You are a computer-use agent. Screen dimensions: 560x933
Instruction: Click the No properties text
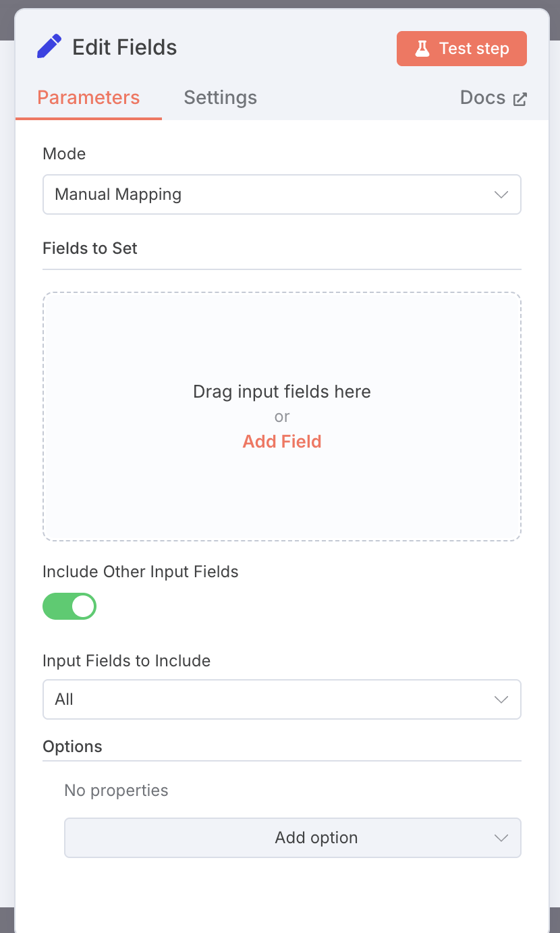point(116,791)
